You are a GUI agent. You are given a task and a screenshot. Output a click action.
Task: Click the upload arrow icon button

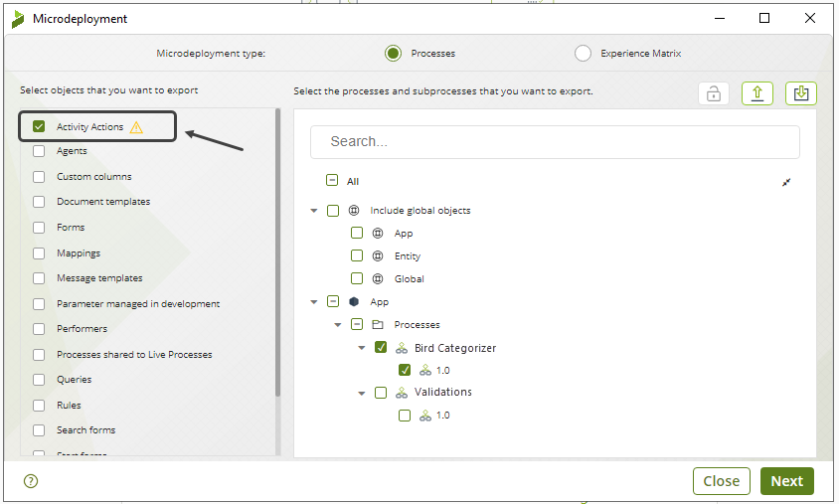point(756,93)
